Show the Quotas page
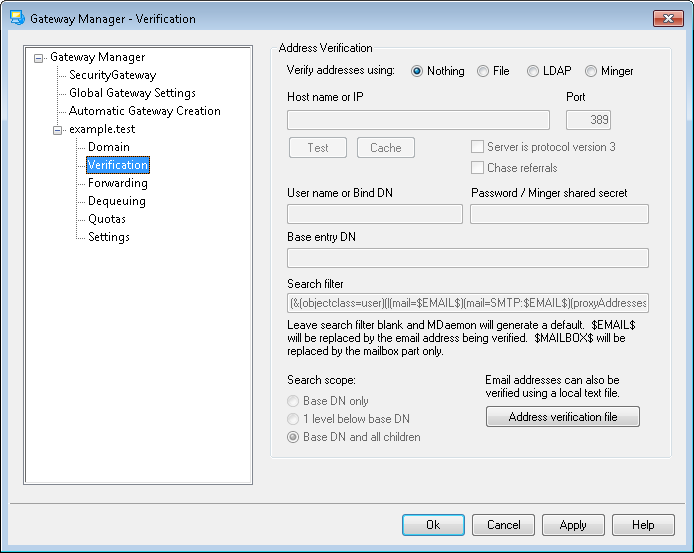Viewport: 694px width, 553px height. pyautogui.click(x=106, y=219)
